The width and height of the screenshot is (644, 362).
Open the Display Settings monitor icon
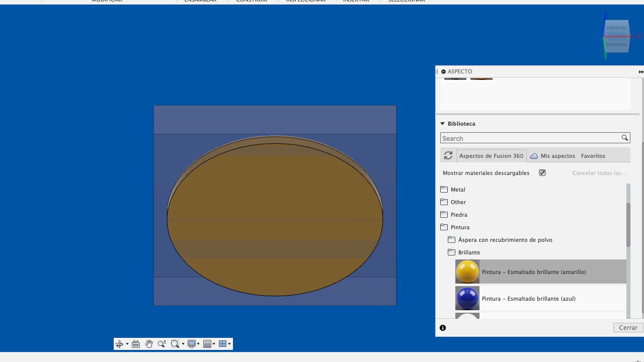pos(191,344)
